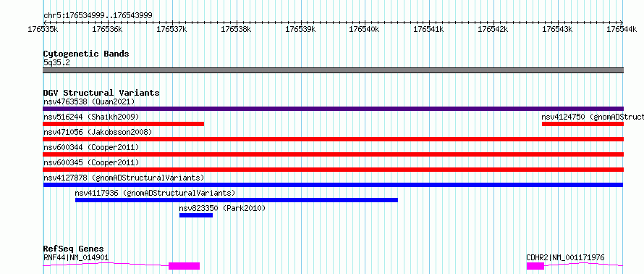Click the 176539k ruler tick label

(x=300, y=29)
